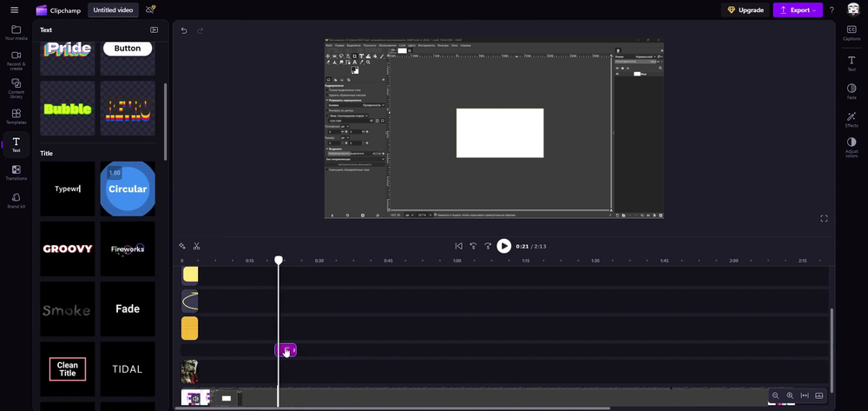This screenshot has width=868, height=411.
Task: Click the Upgrade button
Action: pyautogui.click(x=745, y=10)
